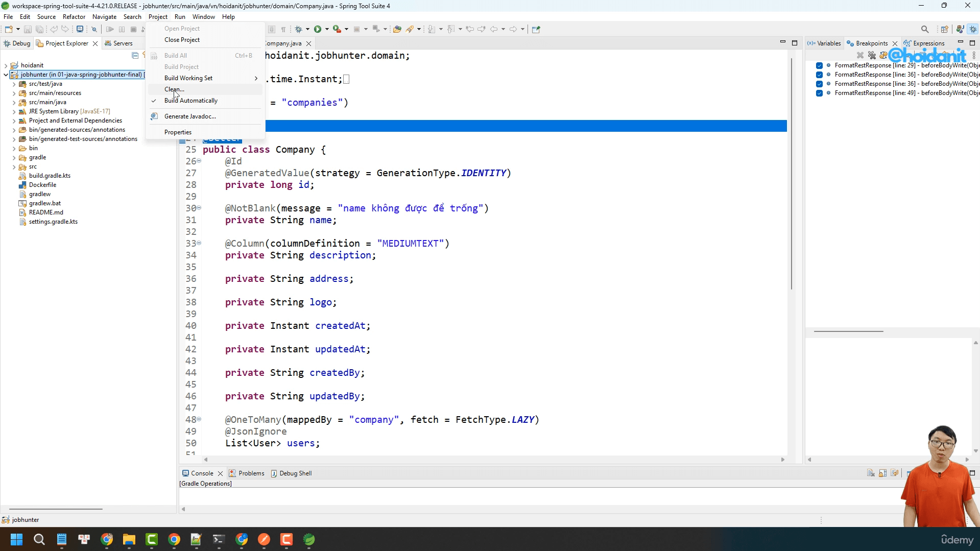980x551 pixels.
Task: Click the Previous Annotation icon
Action: 451,29
